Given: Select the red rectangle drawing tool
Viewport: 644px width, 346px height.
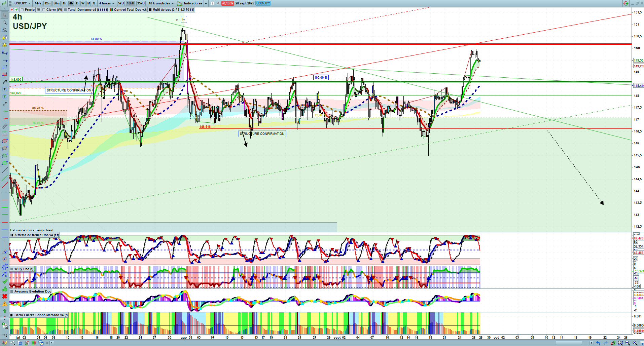Looking at the screenshot, I should (x=5, y=74).
